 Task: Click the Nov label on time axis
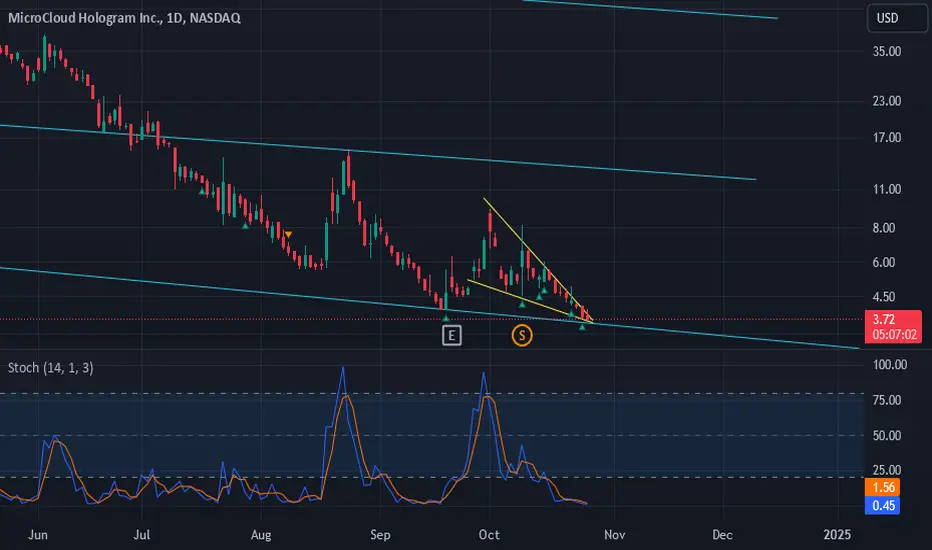tap(615, 535)
